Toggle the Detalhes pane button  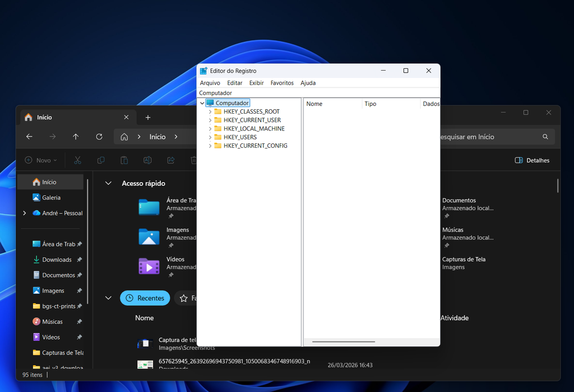coord(532,160)
